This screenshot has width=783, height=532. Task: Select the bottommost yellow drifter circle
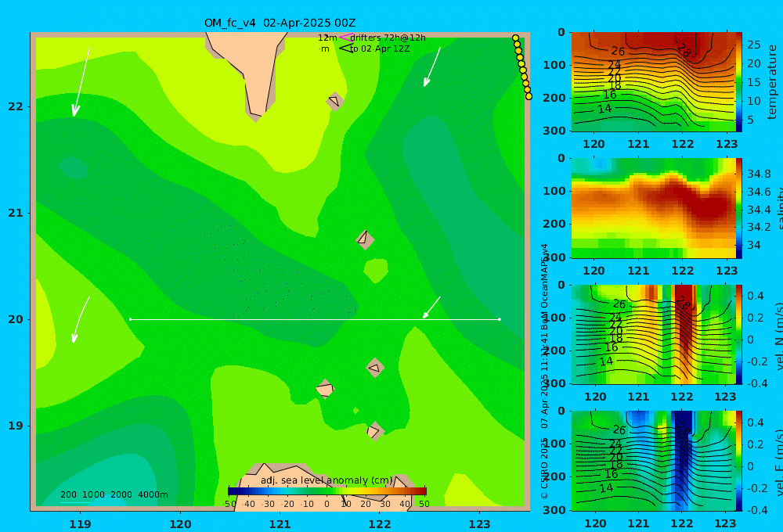tap(529, 96)
